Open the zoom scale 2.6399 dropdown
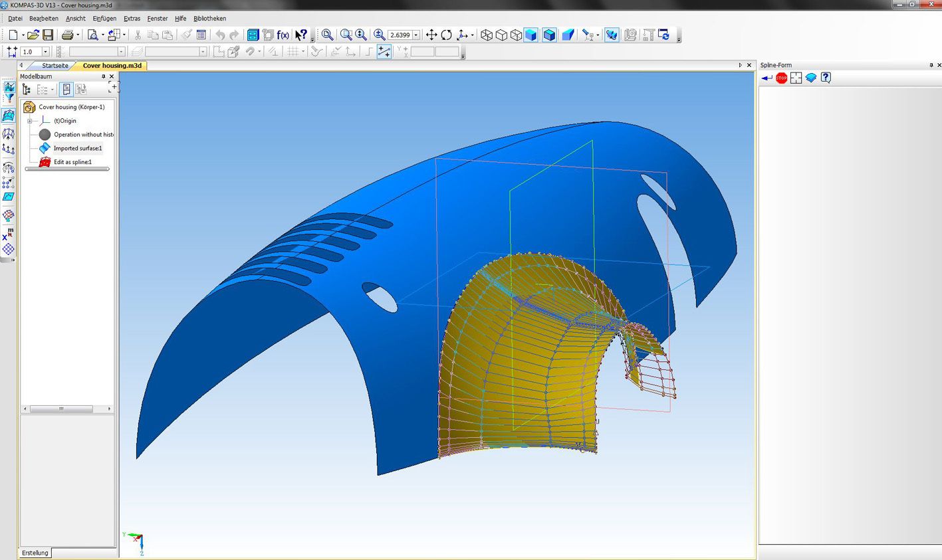 416,35
